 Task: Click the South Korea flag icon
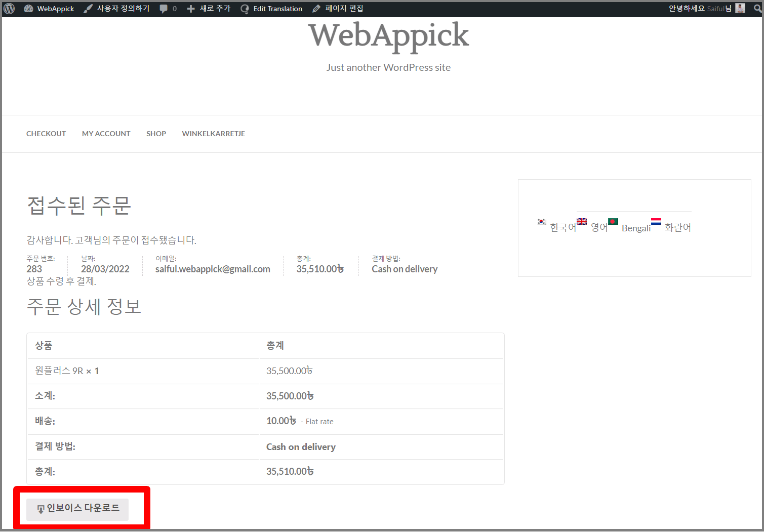[542, 222]
